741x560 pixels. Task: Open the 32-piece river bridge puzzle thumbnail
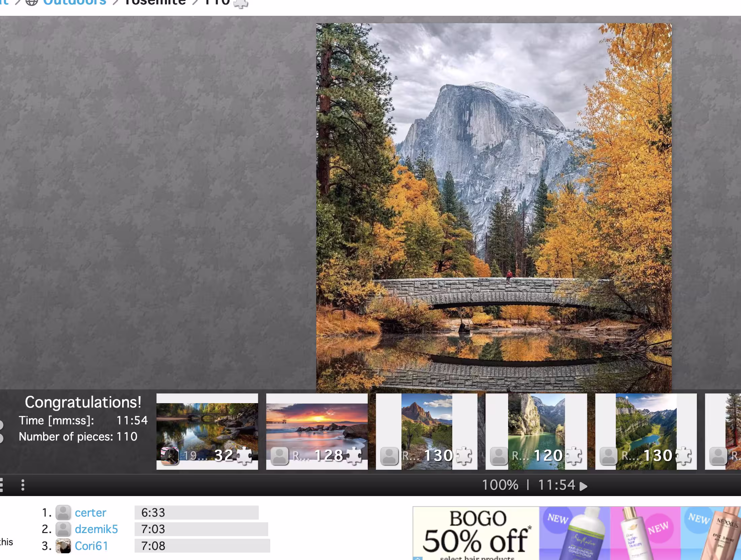point(207,431)
